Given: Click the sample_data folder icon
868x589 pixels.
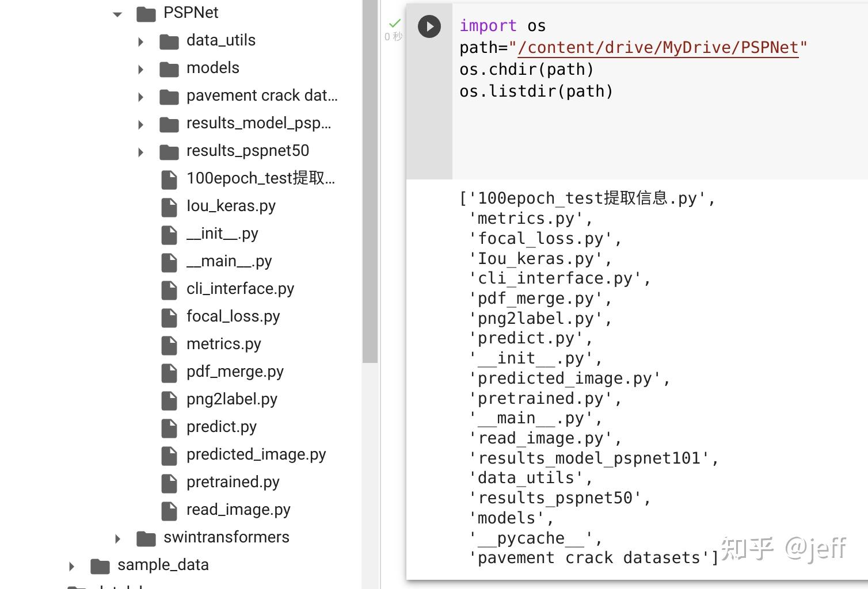Looking at the screenshot, I should pos(100,566).
